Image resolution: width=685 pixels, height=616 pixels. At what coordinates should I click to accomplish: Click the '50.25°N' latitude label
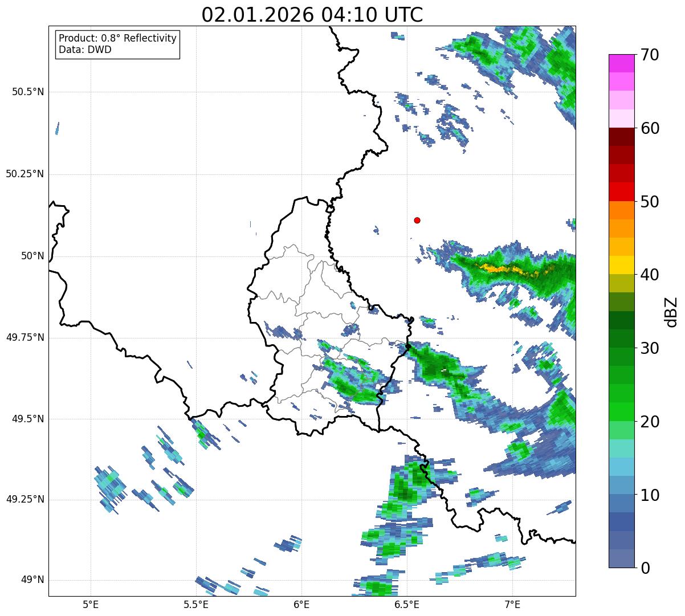pos(25,174)
